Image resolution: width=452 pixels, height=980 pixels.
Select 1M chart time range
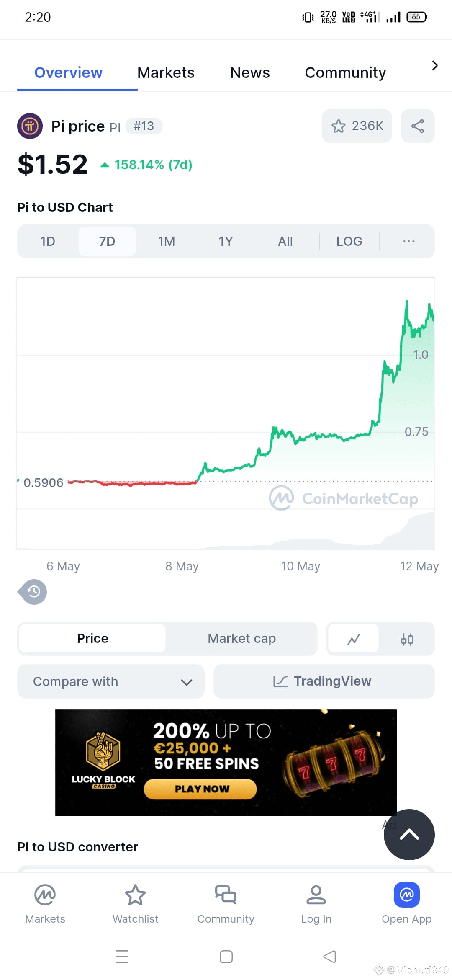(x=167, y=241)
